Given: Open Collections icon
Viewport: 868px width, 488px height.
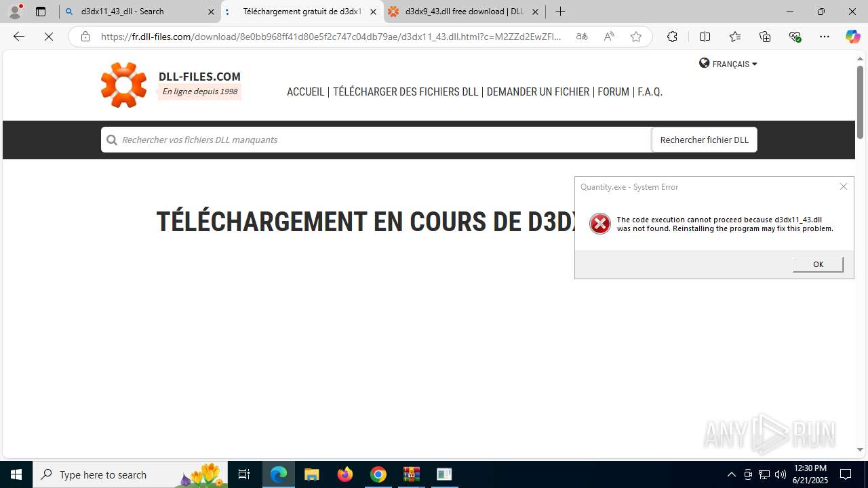Looking at the screenshot, I should point(765,37).
